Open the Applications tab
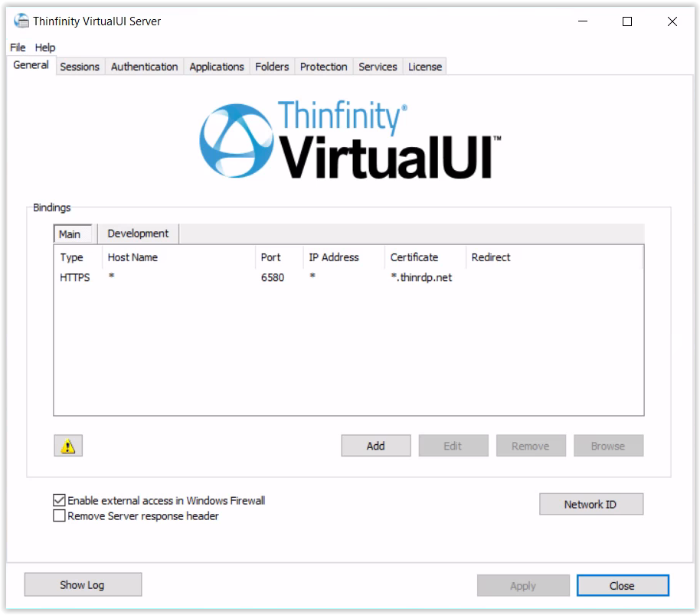The image size is (700, 615). (217, 67)
